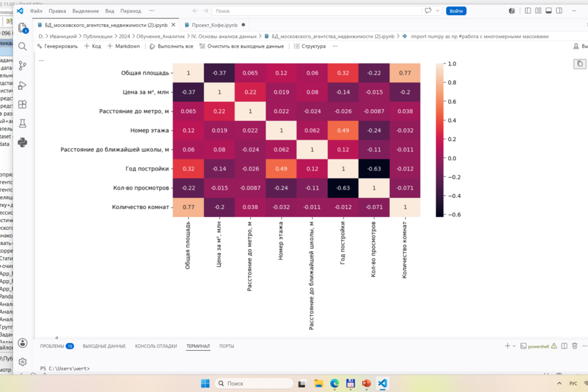Open the Source Control view
Image resolution: width=588 pixels, height=392 pixels.
click(22, 65)
